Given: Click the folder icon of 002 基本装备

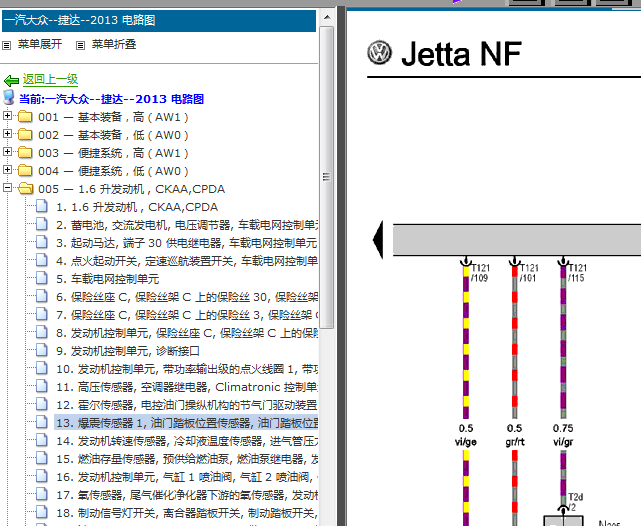Looking at the screenshot, I should [25, 134].
